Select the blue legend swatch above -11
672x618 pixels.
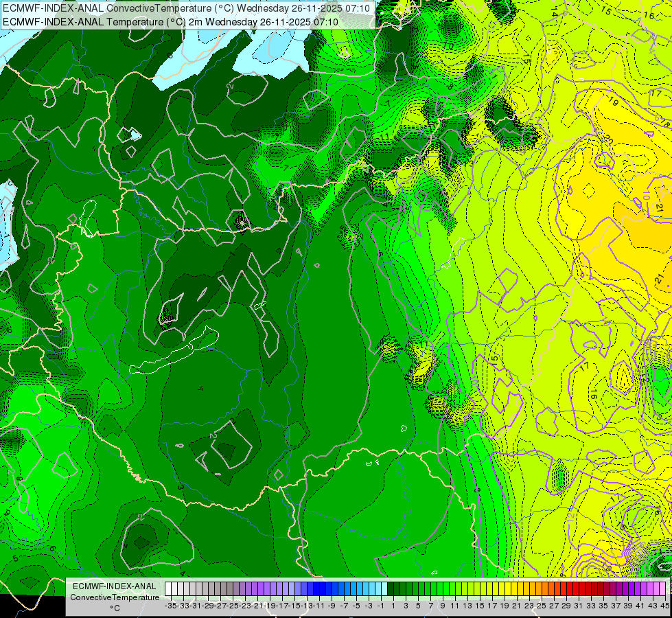[x=323, y=589]
